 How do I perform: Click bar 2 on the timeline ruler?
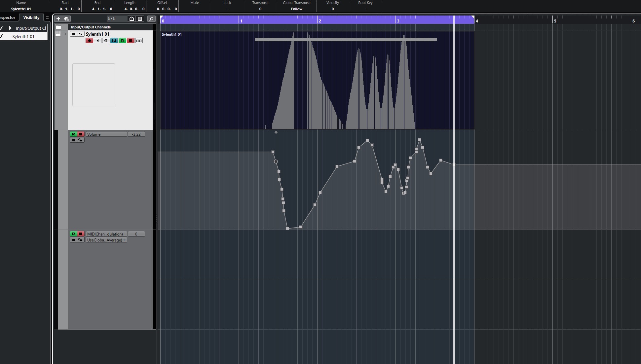320,20
